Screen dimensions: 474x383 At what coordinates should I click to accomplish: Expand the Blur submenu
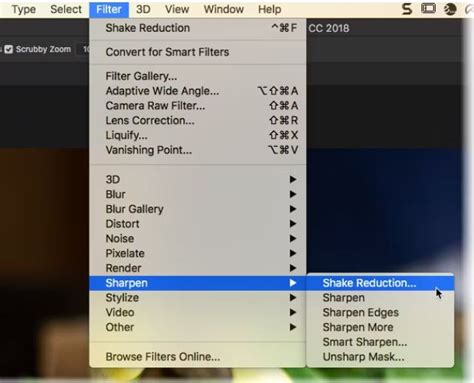(x=198, y=194)
